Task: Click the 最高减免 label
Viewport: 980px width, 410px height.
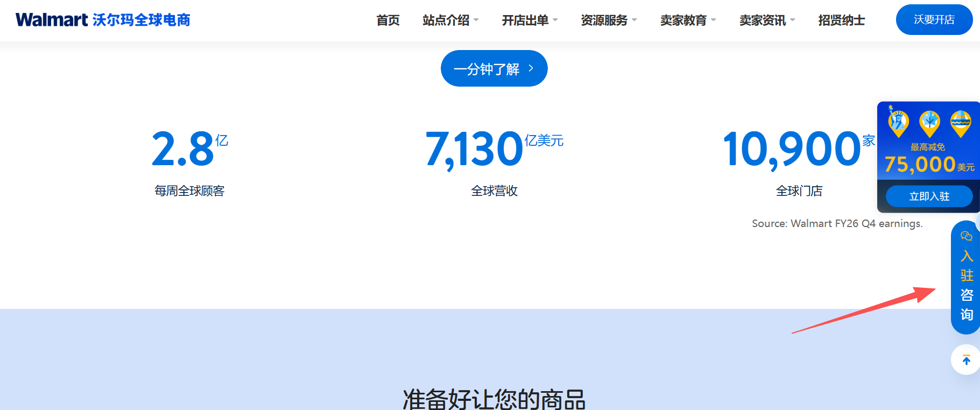Action: pyautogui.click(x=928, y=147)
